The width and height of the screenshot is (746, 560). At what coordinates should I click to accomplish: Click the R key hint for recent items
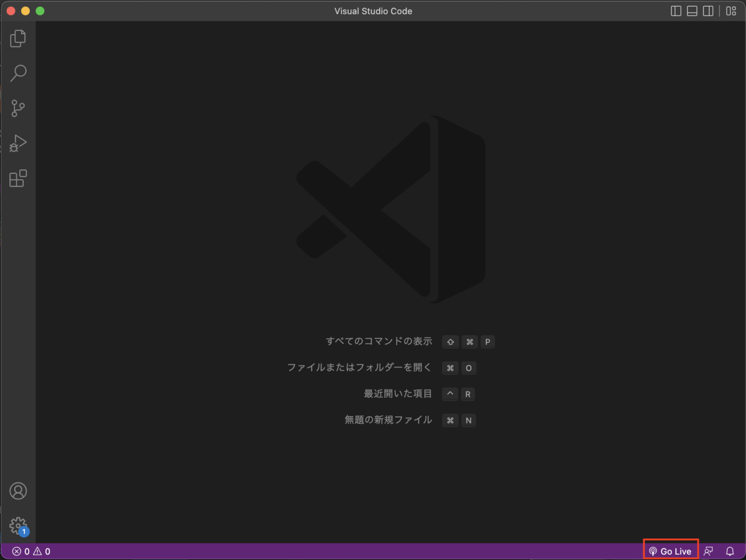click(468, 394)
